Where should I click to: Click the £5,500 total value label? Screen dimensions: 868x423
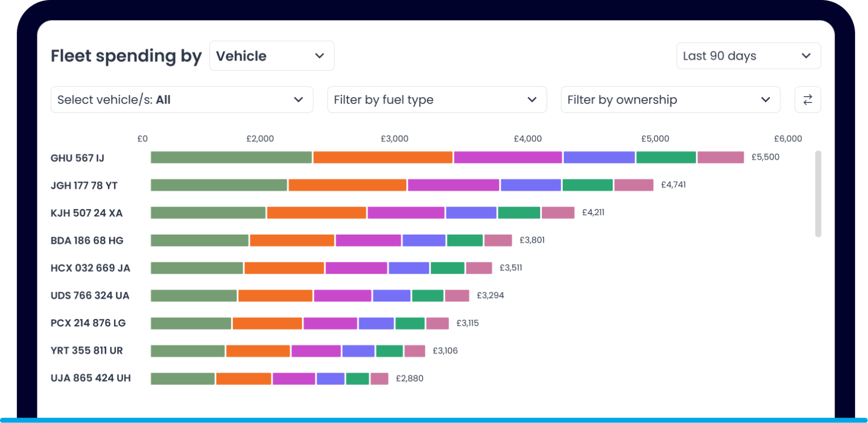coord(765,157)
